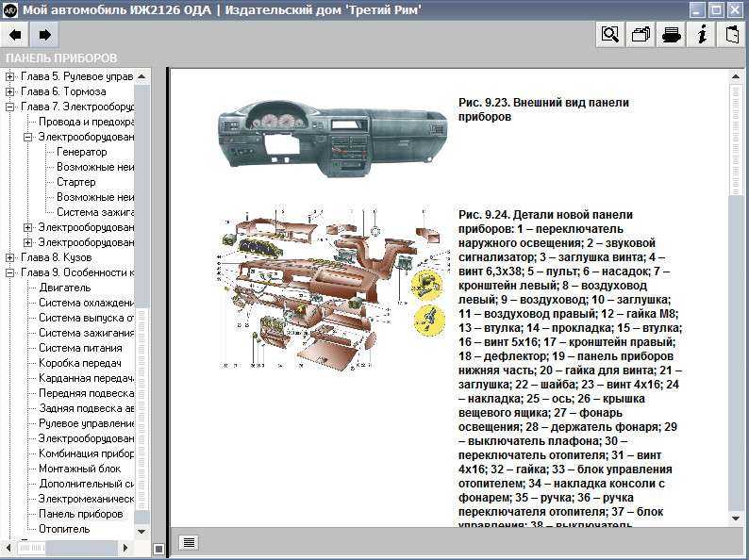Click tree horizontal scrollbar left arrow
The image size is (749, 560).
[8, 548]
